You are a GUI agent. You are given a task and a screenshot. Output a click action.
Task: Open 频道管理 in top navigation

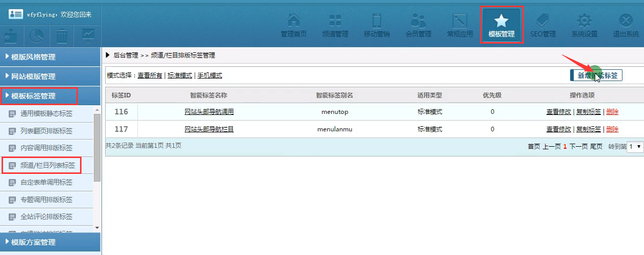(335, 25)
